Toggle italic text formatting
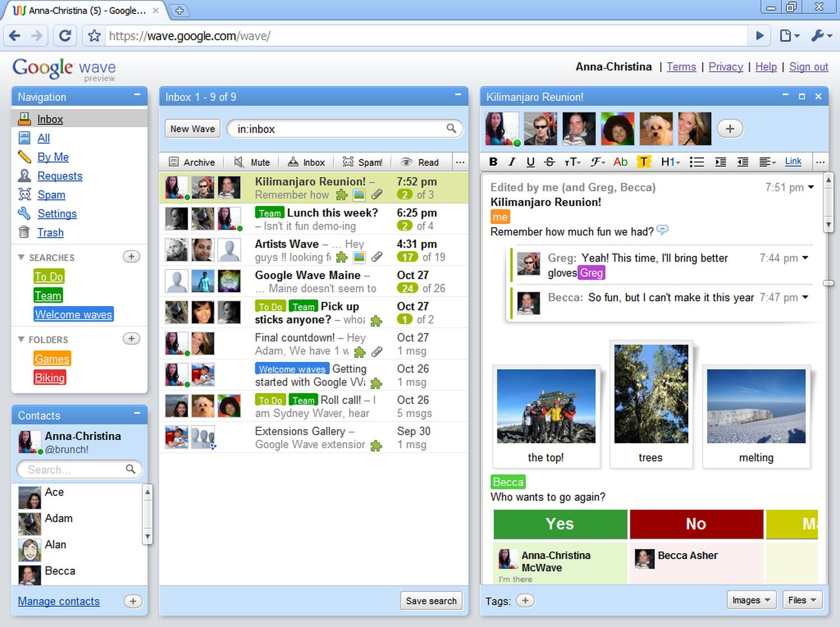This screenshot has height=627, width=840. coord(512,162)
